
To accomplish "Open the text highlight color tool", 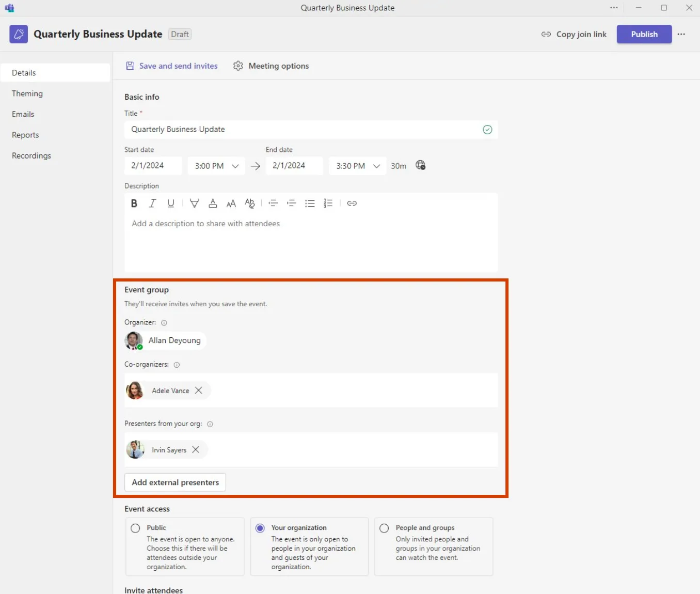I will pos(194,204).
